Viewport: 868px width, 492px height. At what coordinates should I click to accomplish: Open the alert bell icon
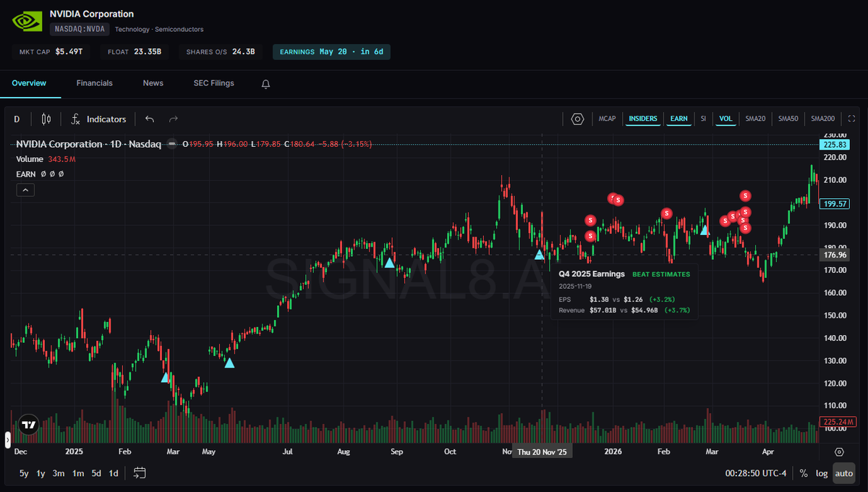point(265,84)
